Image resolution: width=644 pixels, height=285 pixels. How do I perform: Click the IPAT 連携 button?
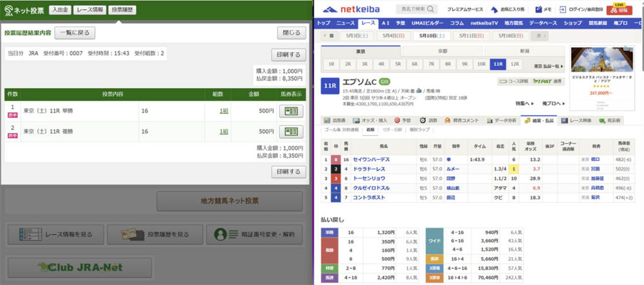[547, 81]
